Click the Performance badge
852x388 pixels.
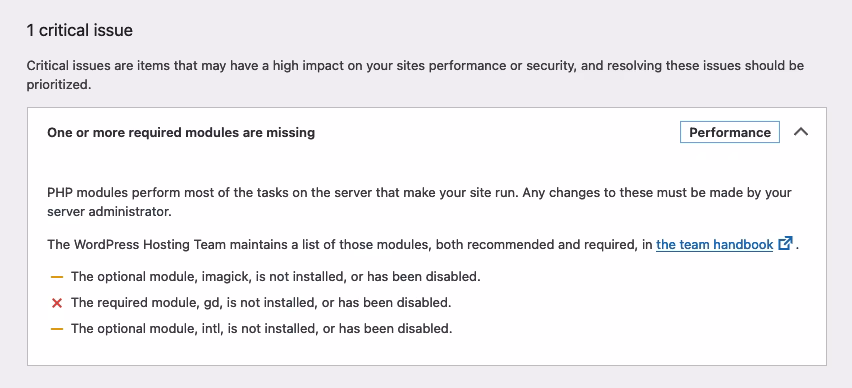click(x=730, y=132)
